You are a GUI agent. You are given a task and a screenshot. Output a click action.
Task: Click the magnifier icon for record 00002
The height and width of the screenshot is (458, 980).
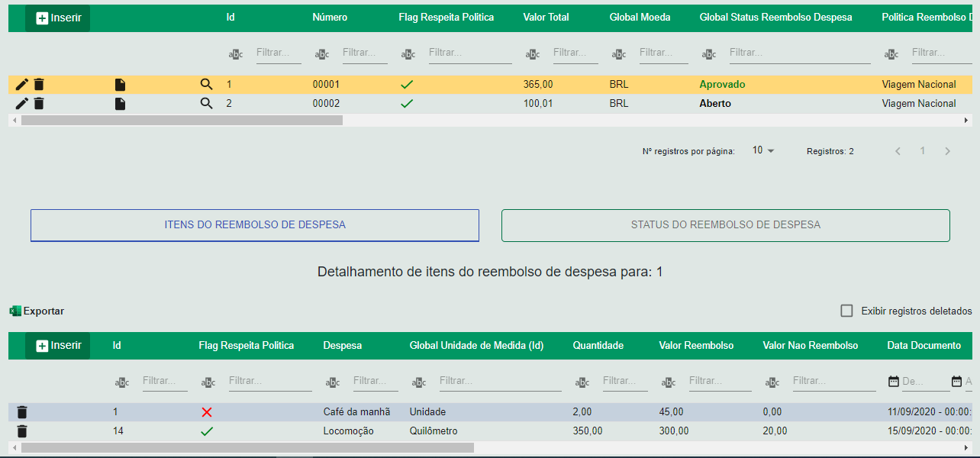point(206,103)
